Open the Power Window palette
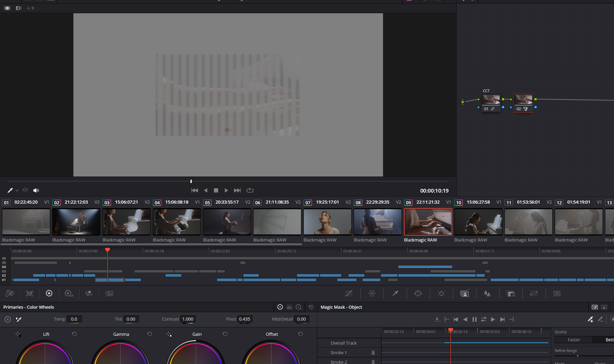Screen dimensions: 614x364 [x=418, y=293]
